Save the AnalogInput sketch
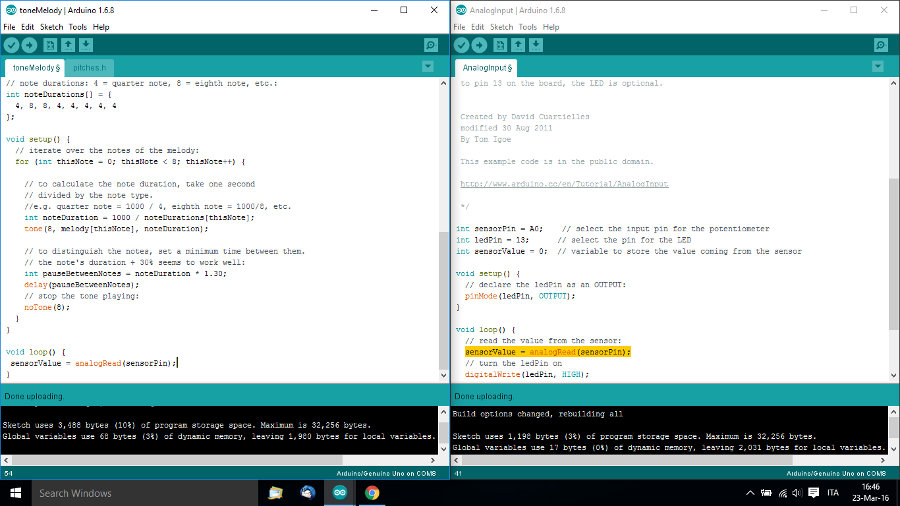This screenshot has height=506, width=900. tap(536, 45)
